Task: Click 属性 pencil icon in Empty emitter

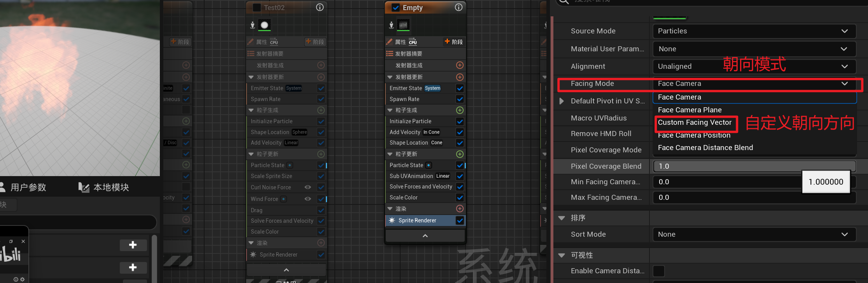Action: tap(389, 42)
